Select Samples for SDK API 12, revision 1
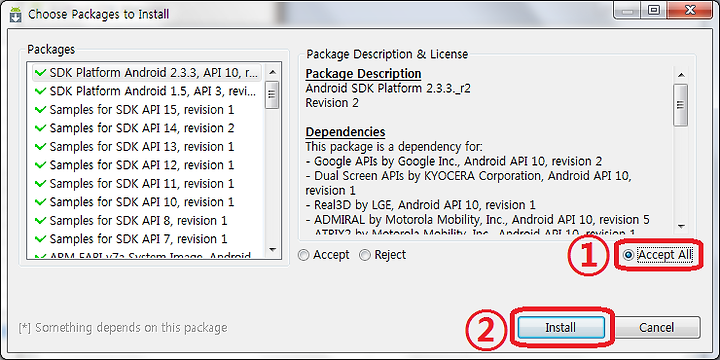The height and width of the screenshot is (360, 720). pyautogui.click(x=147, y=165)
